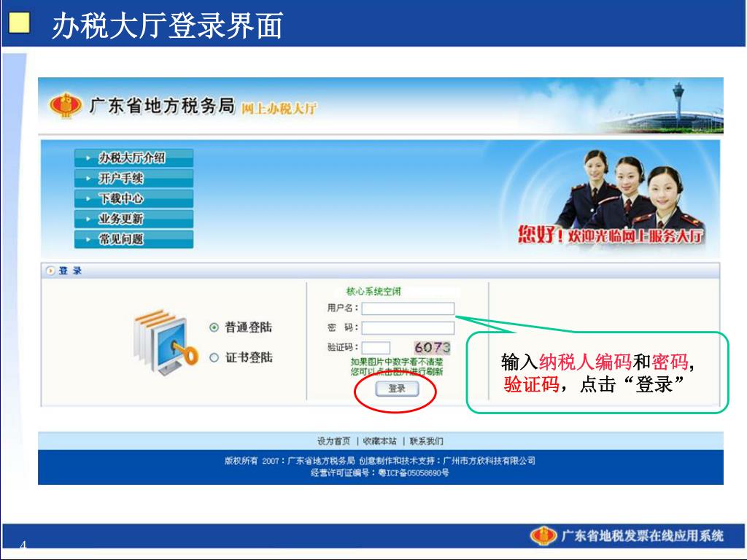Open 开户手续 menu item

point(134,178)
